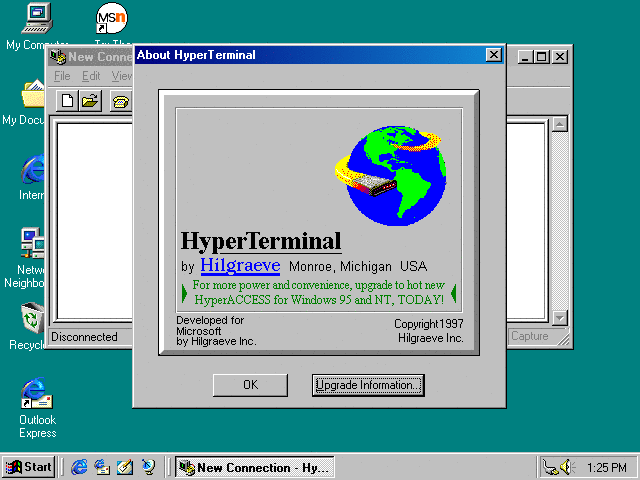Click the window resize grip corner

563,339
